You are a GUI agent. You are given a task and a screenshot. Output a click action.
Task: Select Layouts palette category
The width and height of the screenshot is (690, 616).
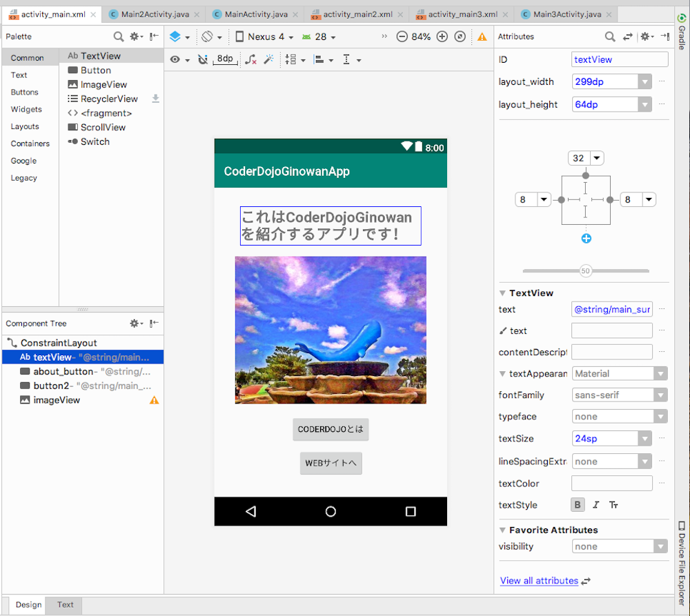[25, 127]
